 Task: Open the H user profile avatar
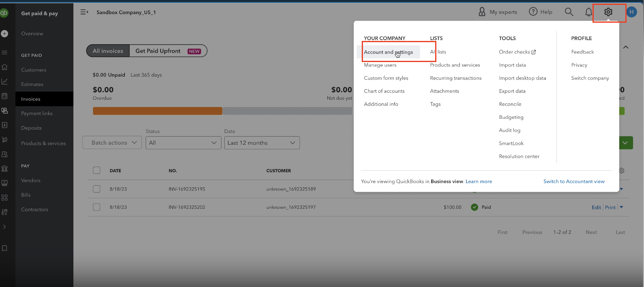coord(631,12)
